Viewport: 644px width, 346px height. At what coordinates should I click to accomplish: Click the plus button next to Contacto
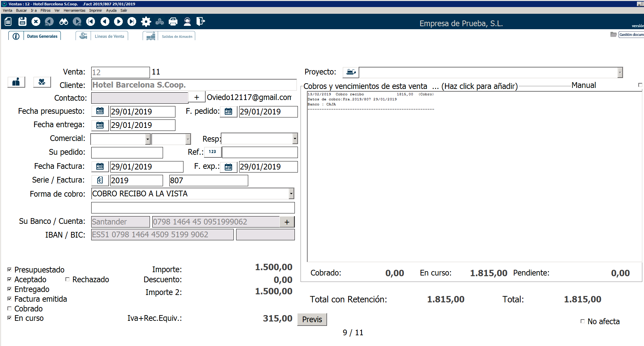(x=197, y=97)
